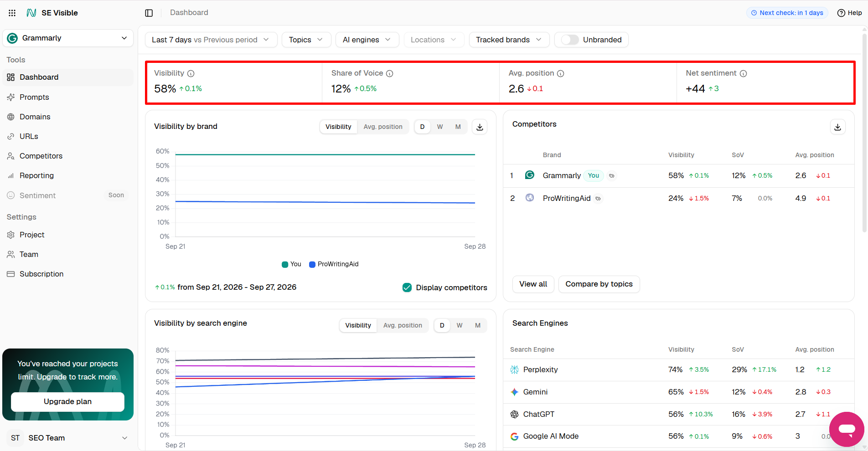Open the chat support bubble
The width and height of the screenshot is (868, 451).
pos(847,429)
